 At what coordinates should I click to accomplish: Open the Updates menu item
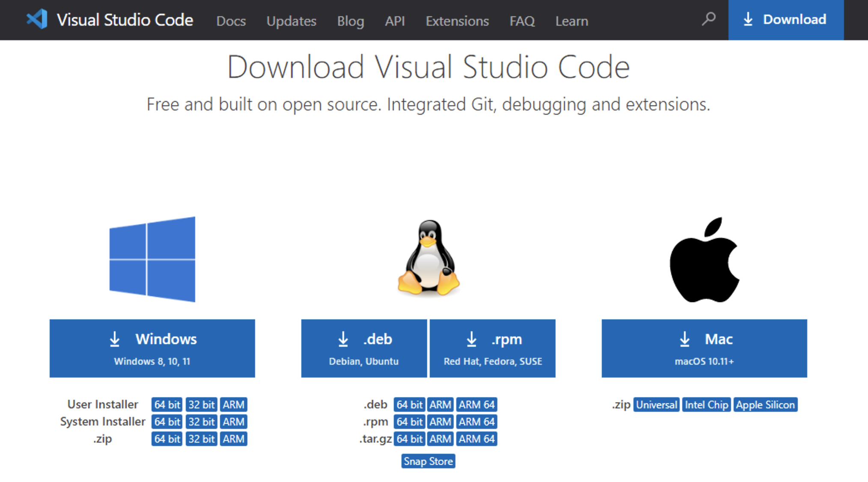pyautogui.click(x=291, y=21)
